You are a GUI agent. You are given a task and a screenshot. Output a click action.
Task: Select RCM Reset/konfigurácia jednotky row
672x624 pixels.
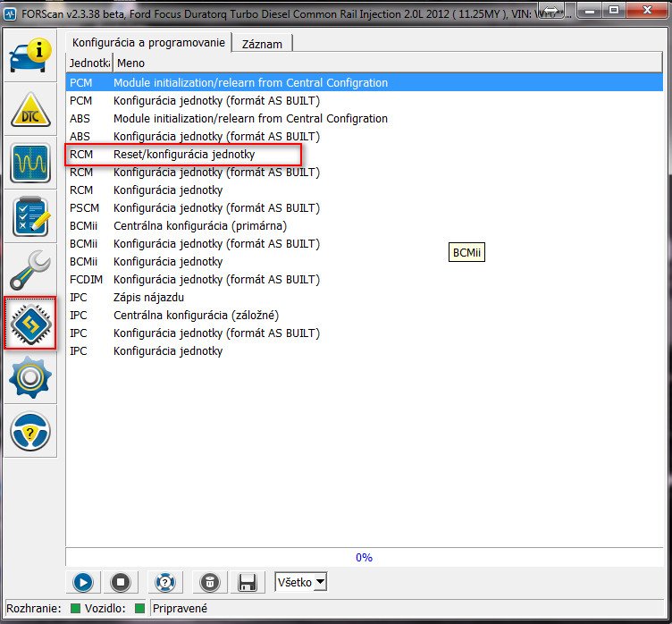(183, 155)
